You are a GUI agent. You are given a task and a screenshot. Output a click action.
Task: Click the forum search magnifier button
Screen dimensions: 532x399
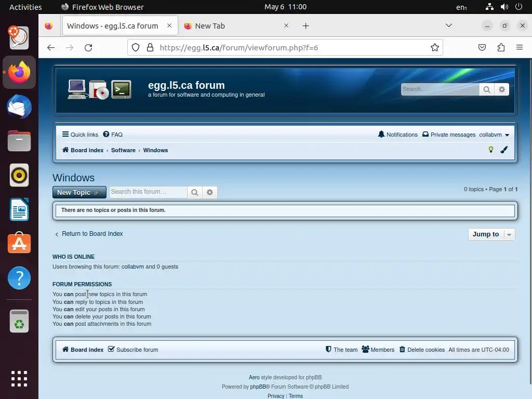(x=195, y=192)
